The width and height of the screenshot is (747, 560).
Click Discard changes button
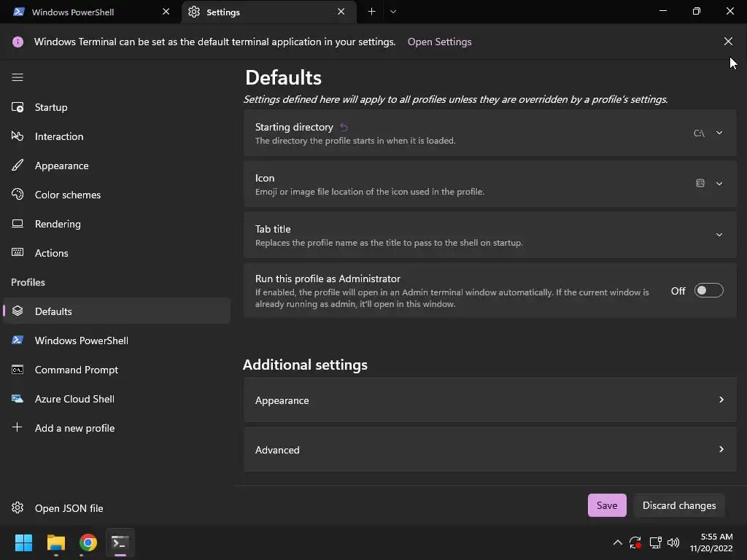tap(679, 505)
